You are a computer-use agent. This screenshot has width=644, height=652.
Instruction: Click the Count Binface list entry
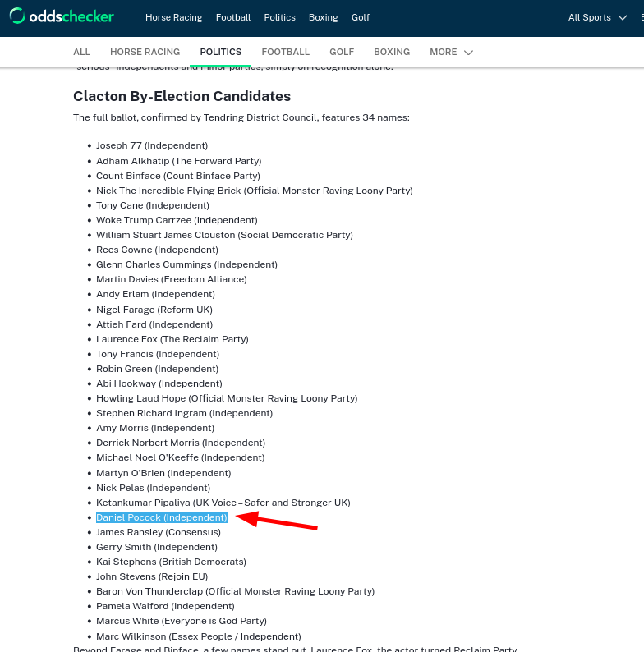pyautogui.click(x=178, y=176)
